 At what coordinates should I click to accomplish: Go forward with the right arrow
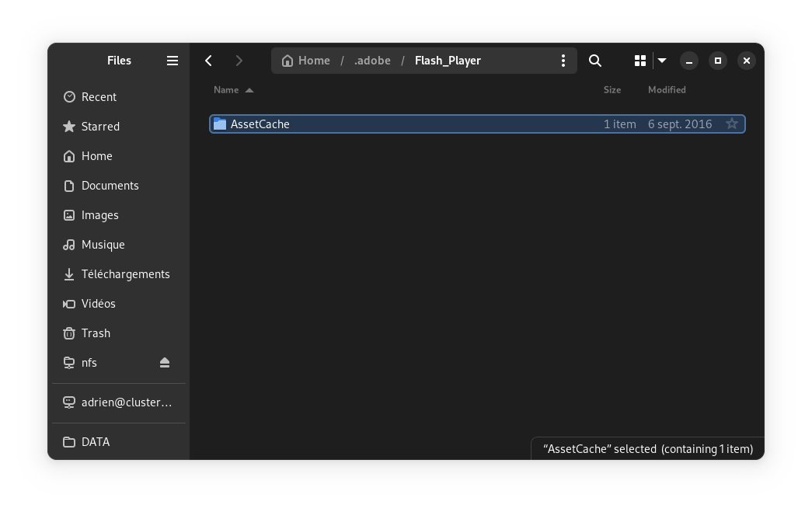click(239, 61)
